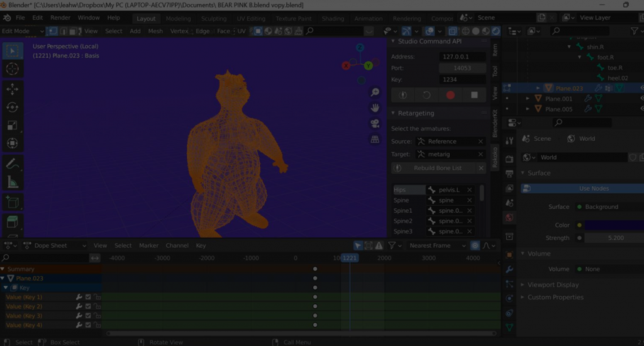
Task: Collapse the Surface section in World properties
Action: tap(523, 173)
